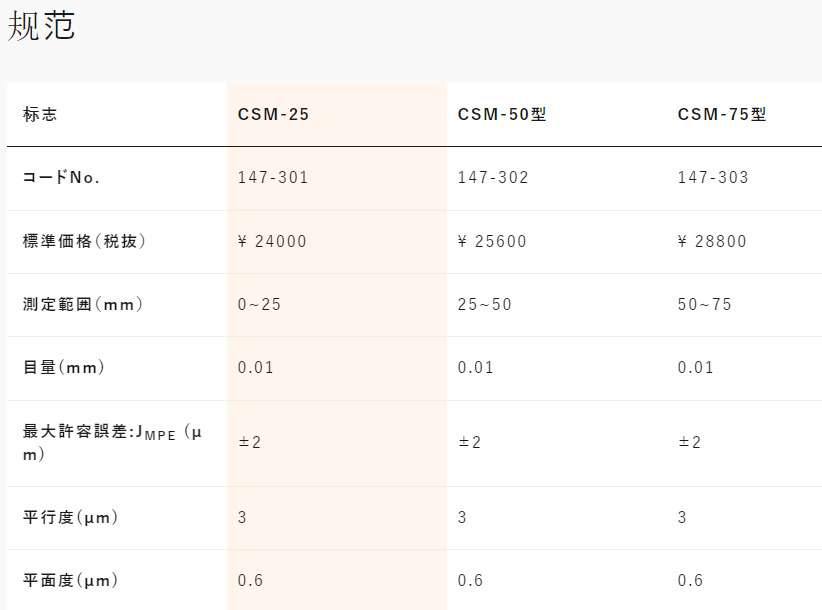Screen dimensions: 822x610
Task: Click code number 147-301
Action: coord(273,178)
